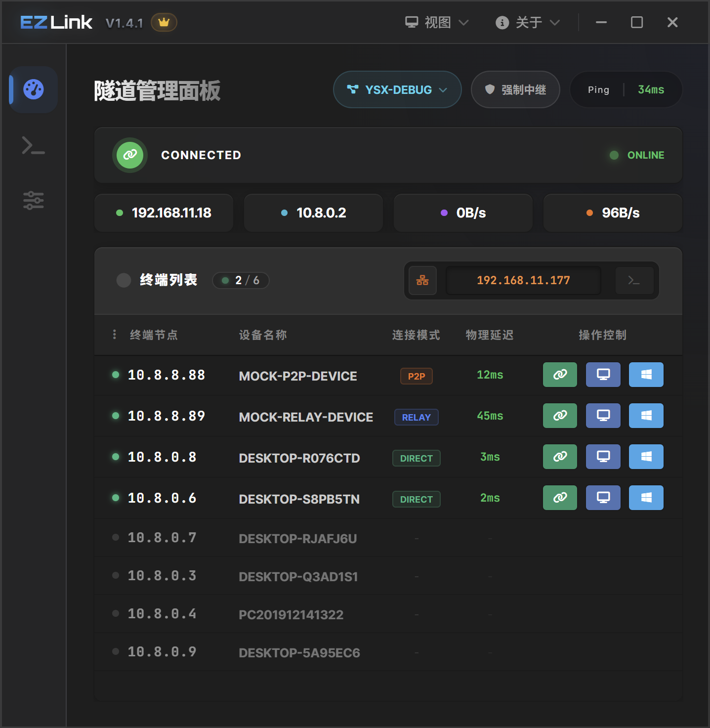Select the 10.8.0.7 node row
Screen dimensions: 710x728
388,538
